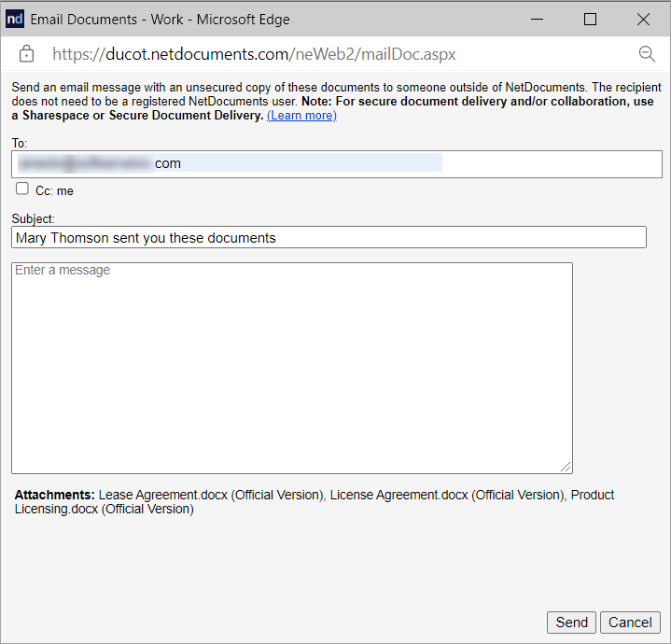The image size is (671, 644).
Task: Click the Product Licensing.docx attachment name
Action: [x=57, y=510]
